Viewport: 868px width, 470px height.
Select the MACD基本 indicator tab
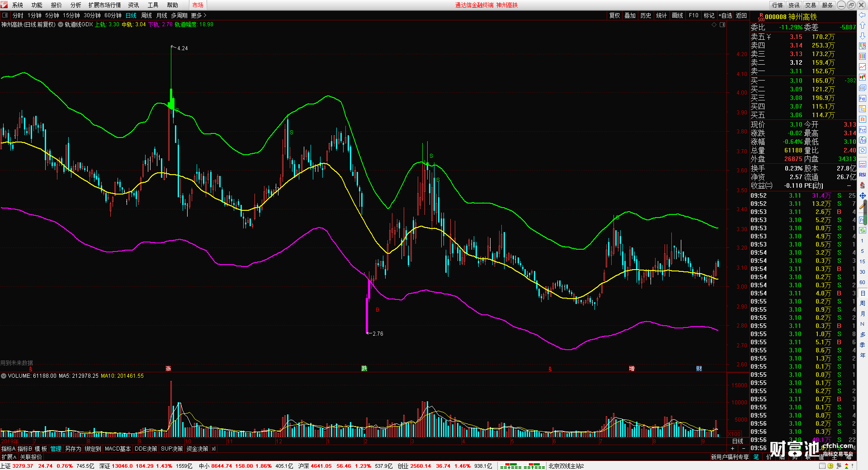[118, 449]
